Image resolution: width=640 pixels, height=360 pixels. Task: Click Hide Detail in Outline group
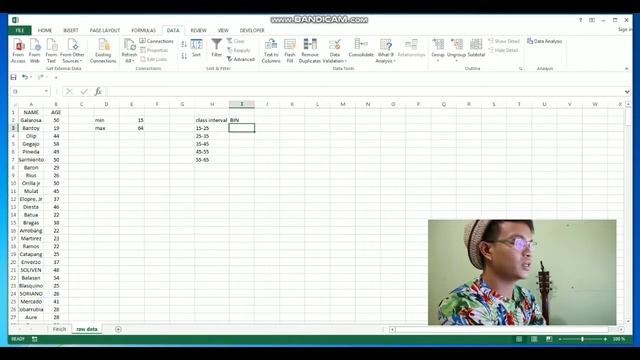503,50
